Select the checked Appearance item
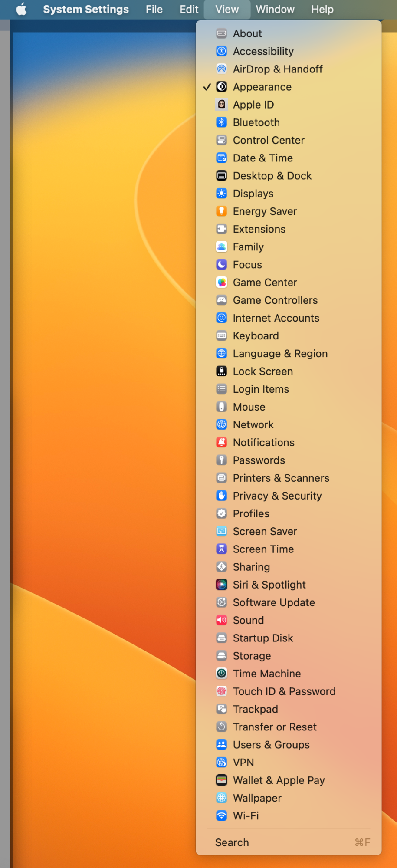The width and height of the screenshot is (397, 868). (x=289, y=87)
